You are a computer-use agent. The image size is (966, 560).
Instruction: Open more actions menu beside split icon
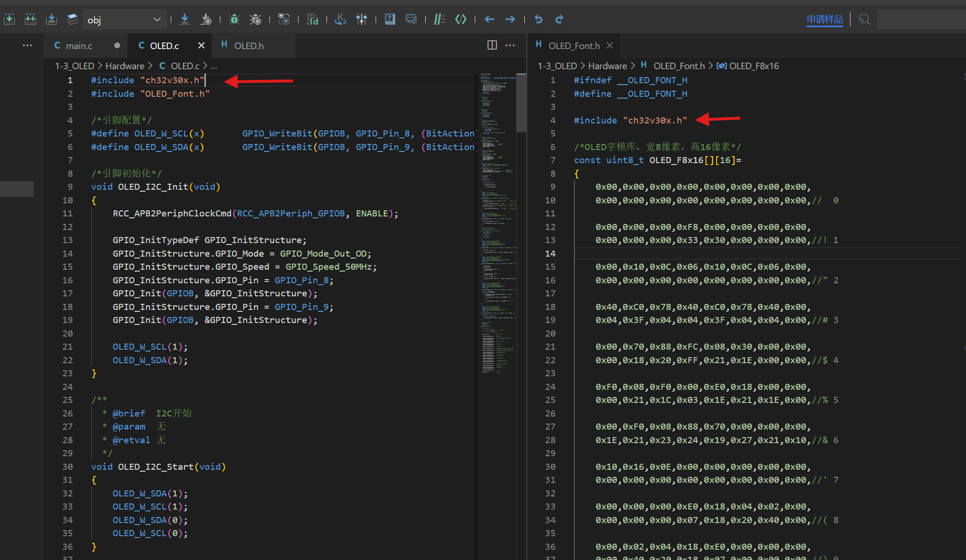point(510,45)
